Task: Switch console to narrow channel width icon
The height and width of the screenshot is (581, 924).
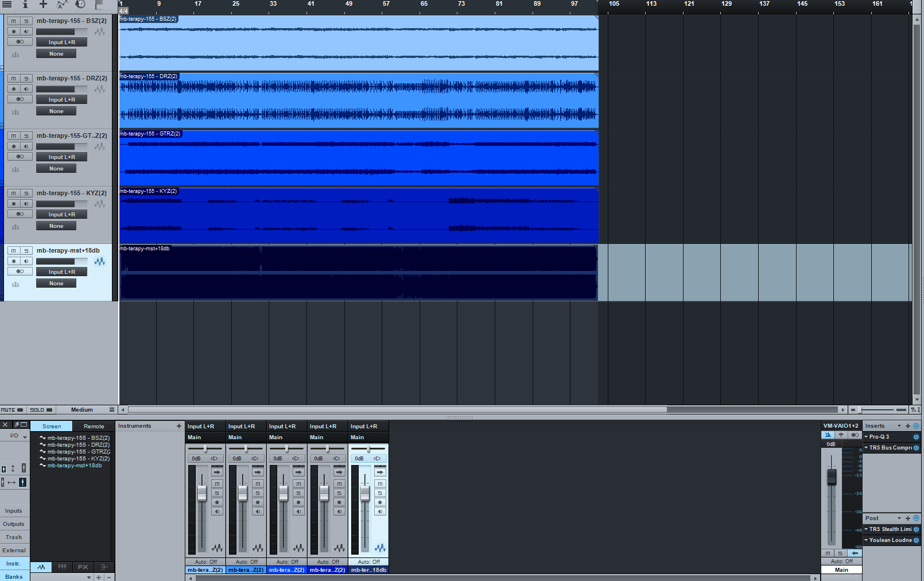Action: 3,482
